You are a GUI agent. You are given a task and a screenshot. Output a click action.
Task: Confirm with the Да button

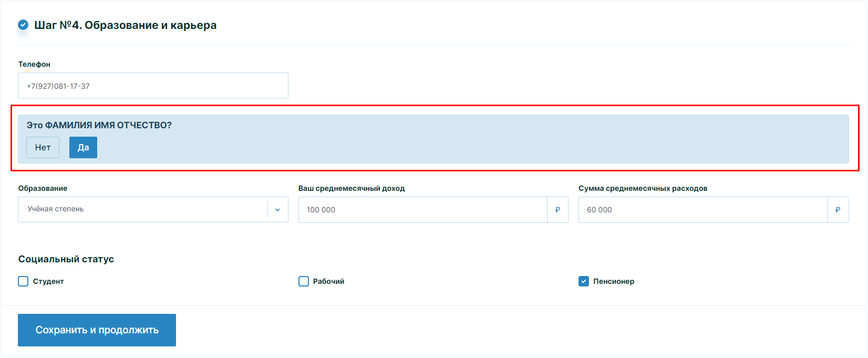tap(83, 148)
